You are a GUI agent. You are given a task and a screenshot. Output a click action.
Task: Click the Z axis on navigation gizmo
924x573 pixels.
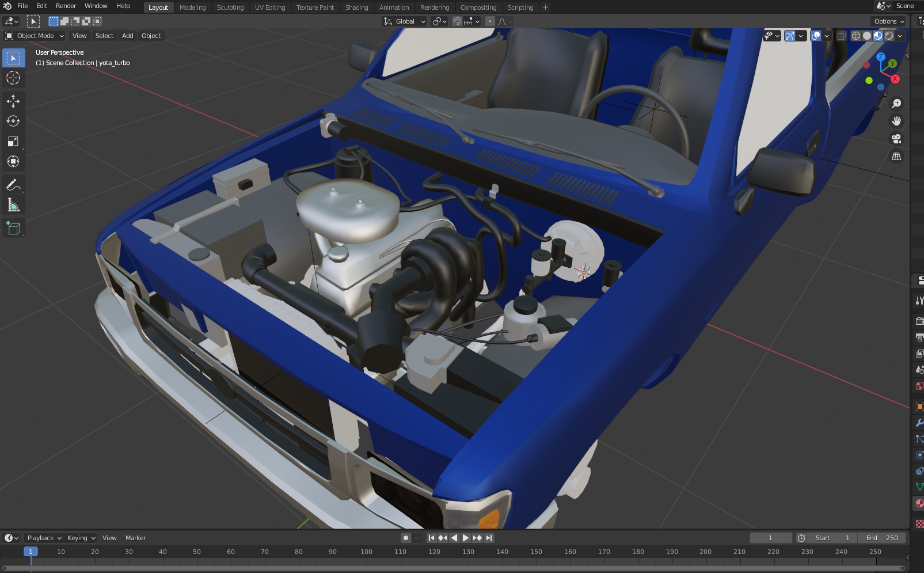click(x=881, y=57)
